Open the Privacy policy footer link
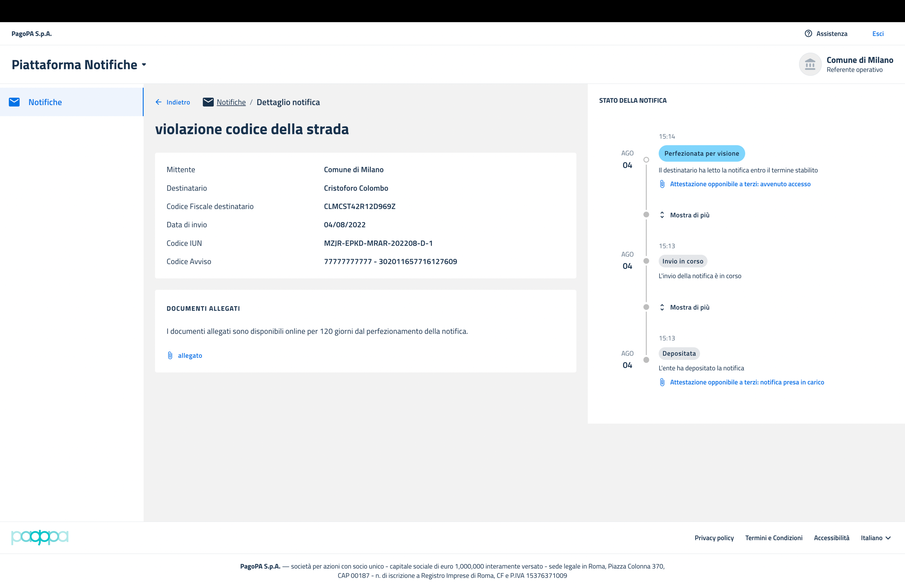 pos(714,538)
